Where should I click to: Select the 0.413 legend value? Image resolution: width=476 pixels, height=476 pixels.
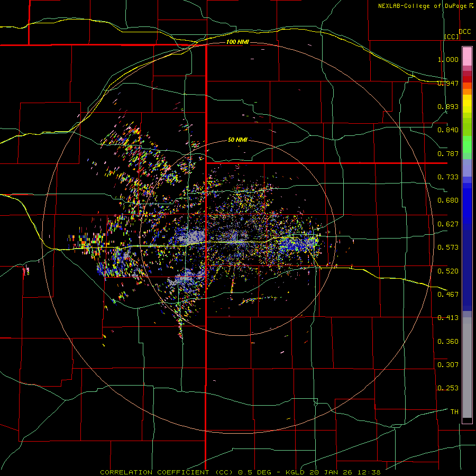[448, 318]
